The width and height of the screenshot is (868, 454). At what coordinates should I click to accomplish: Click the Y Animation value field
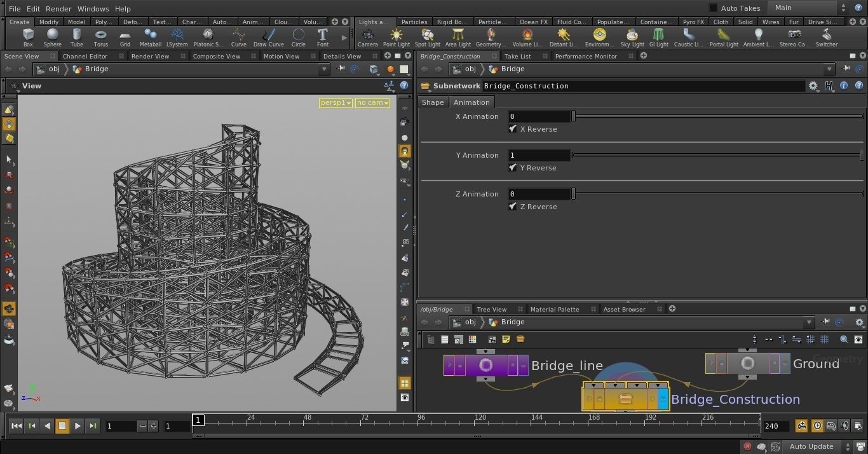539,155
